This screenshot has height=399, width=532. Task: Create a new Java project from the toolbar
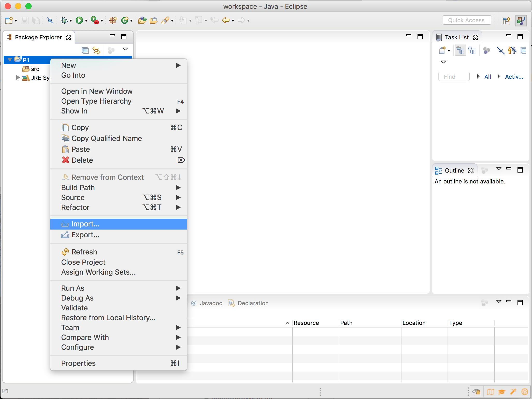[112, 20]
